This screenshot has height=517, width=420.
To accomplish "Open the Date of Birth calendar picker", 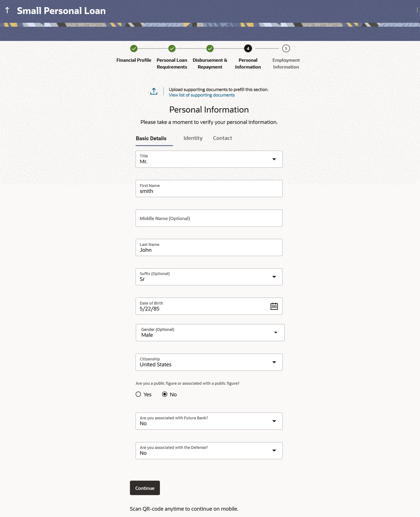I will tap(274, 306).
